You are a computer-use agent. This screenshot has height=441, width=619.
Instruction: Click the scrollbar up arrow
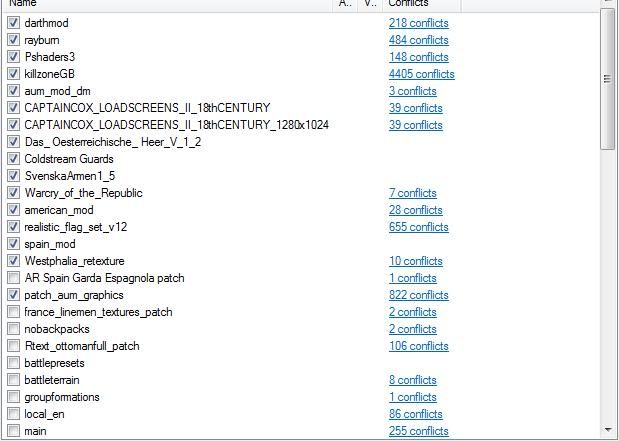(609, 4)
